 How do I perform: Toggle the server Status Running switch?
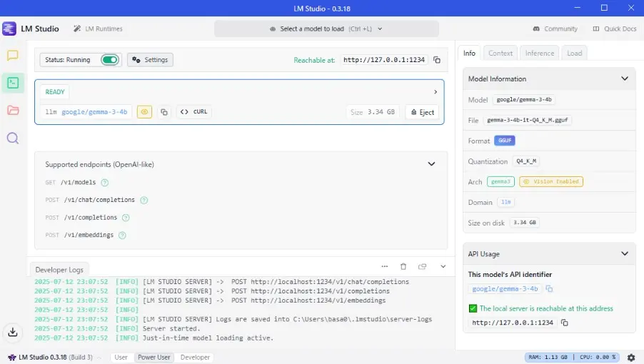(110, 60)
